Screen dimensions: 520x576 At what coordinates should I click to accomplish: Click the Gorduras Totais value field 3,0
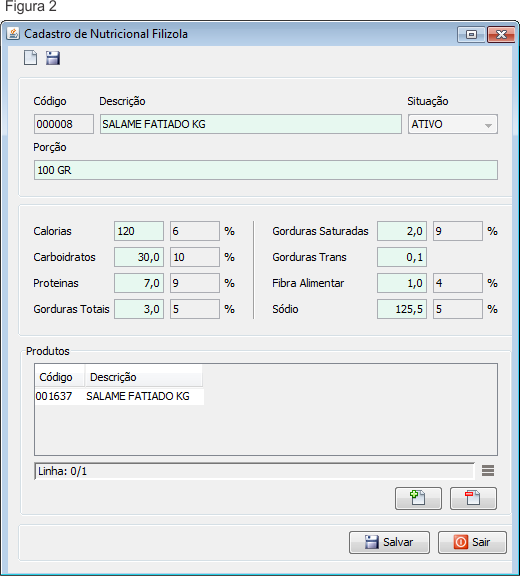[139, 309]
